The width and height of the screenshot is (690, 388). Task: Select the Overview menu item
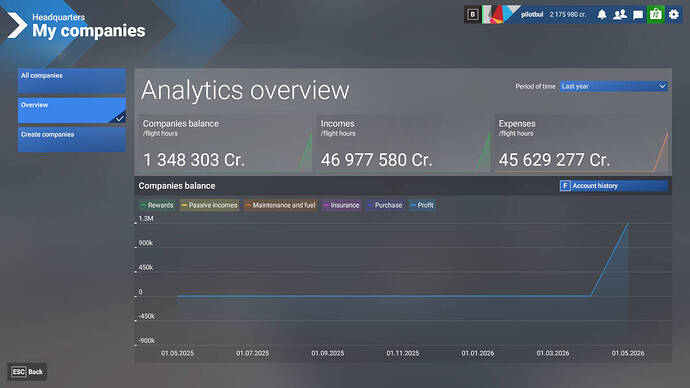(x=72, y=110)
